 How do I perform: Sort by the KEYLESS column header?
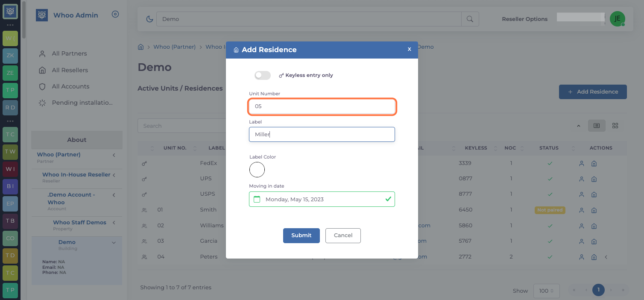(476, 148)
